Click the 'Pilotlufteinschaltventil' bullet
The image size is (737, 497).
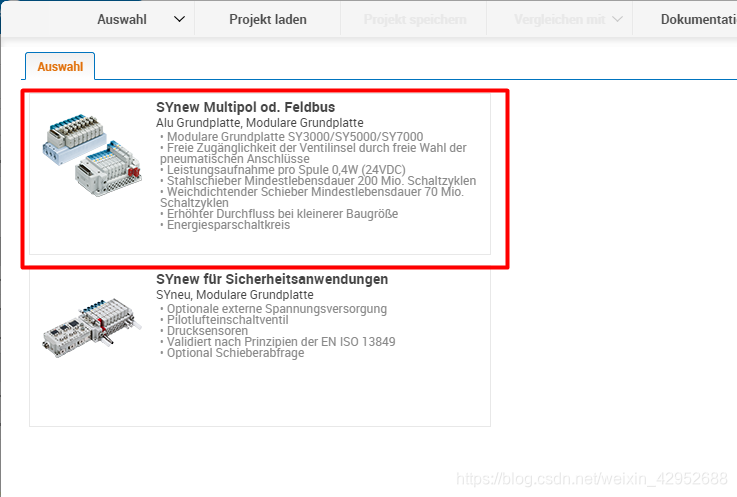click(x=227, y=320)
